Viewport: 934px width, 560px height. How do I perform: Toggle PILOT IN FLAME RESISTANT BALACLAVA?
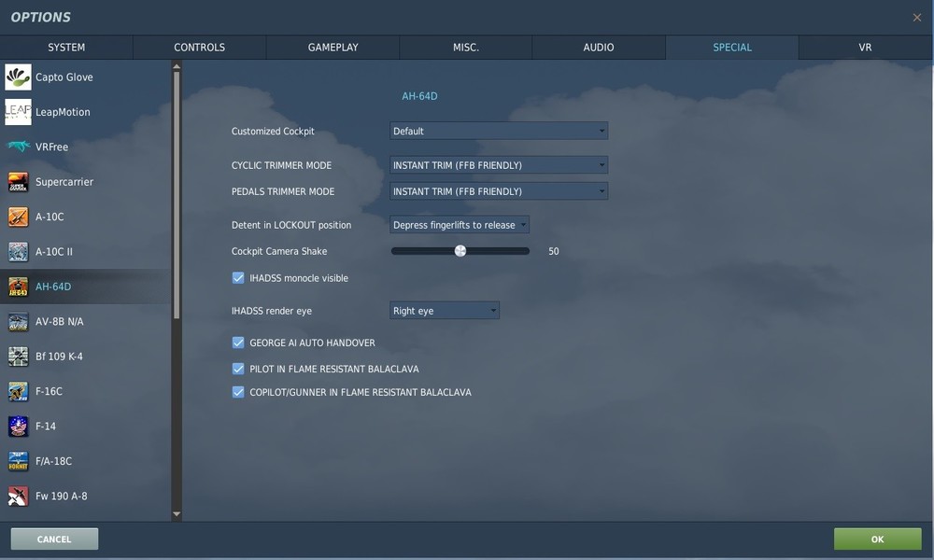(238, 369)
